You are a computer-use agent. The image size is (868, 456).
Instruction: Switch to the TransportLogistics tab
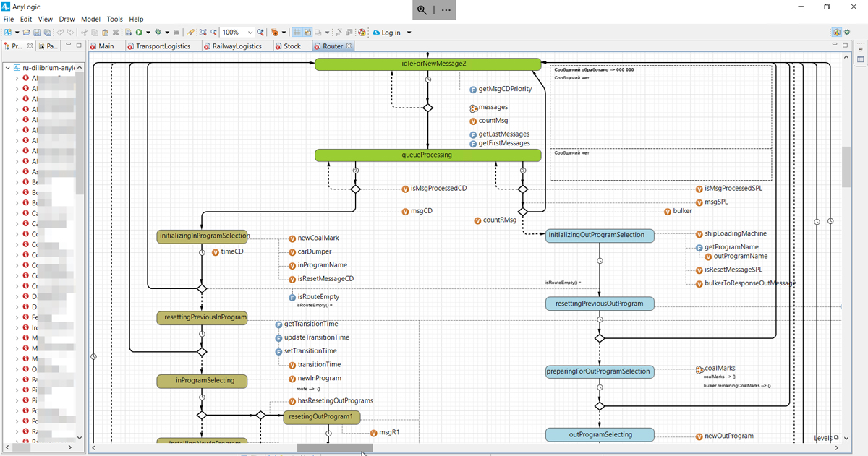pos(158,46)
